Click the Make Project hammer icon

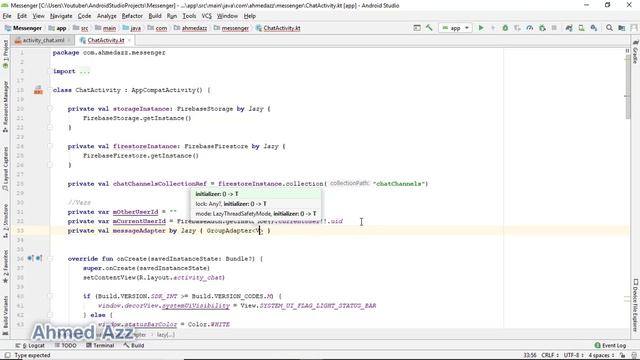(x=429, y=28)
